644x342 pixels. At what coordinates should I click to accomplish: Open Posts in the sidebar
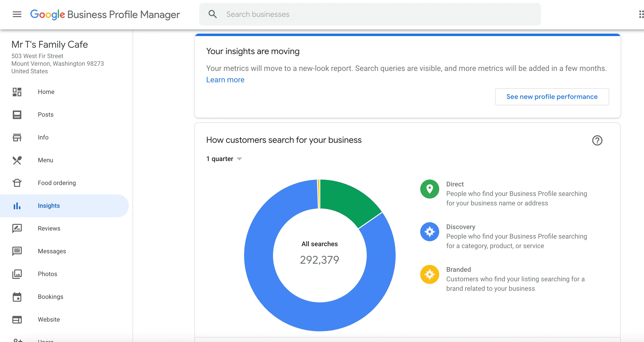[45, 115]
